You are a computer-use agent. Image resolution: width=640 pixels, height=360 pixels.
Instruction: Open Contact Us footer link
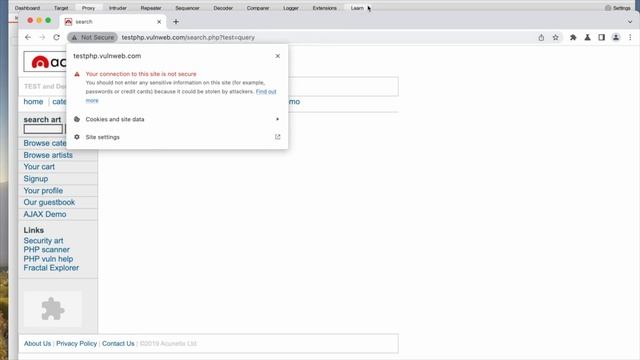[118, 344]
